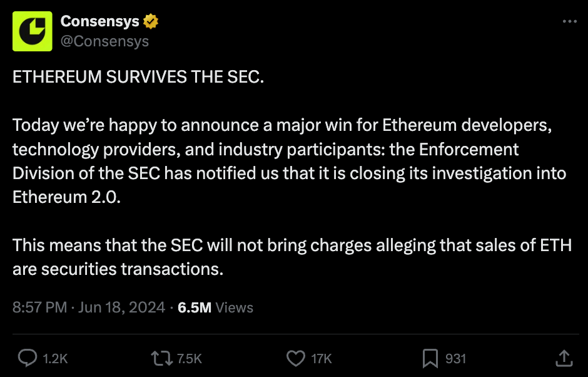The image size is (588, 377).
Task: Open the three-dot more options menu
Action: pos(570,21)
